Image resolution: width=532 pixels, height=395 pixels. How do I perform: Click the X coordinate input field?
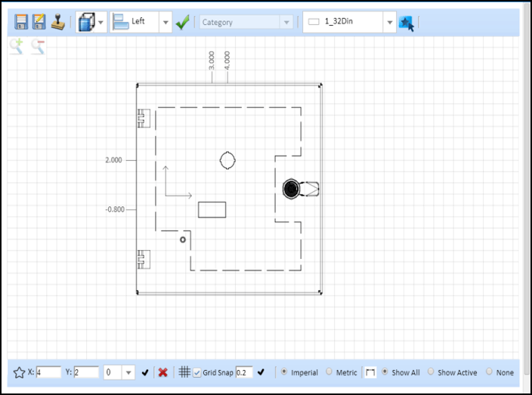(x=48, y=372)
